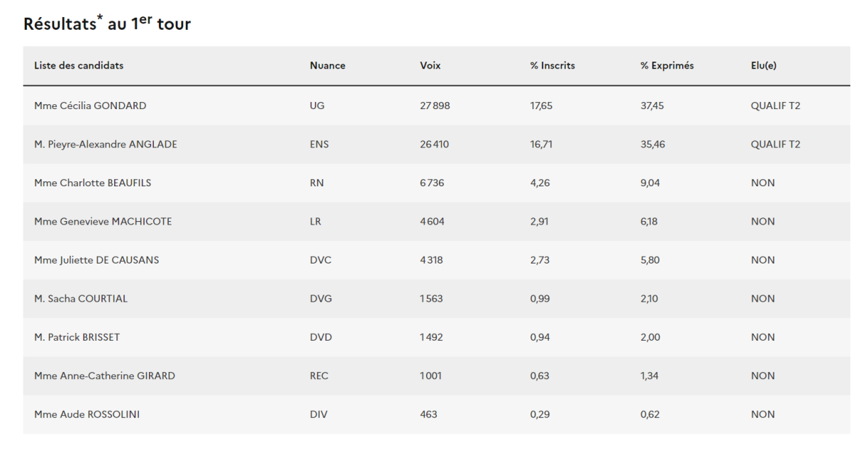Click the "Nuance" column header
The height and width of the screenshot is (452, 868).
coord(327,66)
